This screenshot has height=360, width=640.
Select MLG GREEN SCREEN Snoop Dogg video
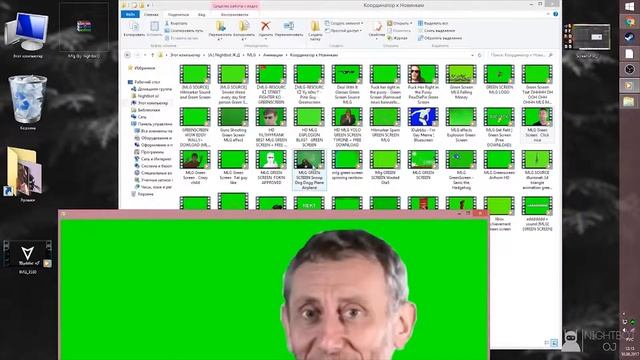309,170
